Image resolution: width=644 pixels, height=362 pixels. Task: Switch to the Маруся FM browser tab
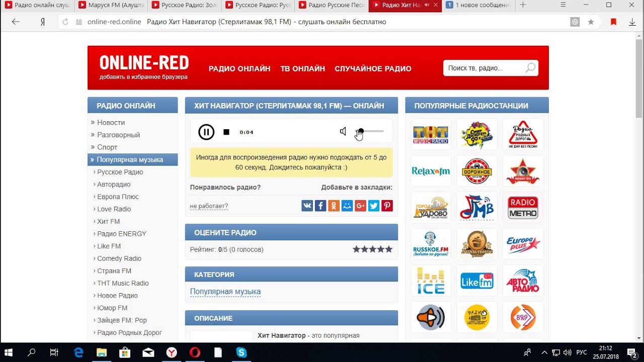112,5
